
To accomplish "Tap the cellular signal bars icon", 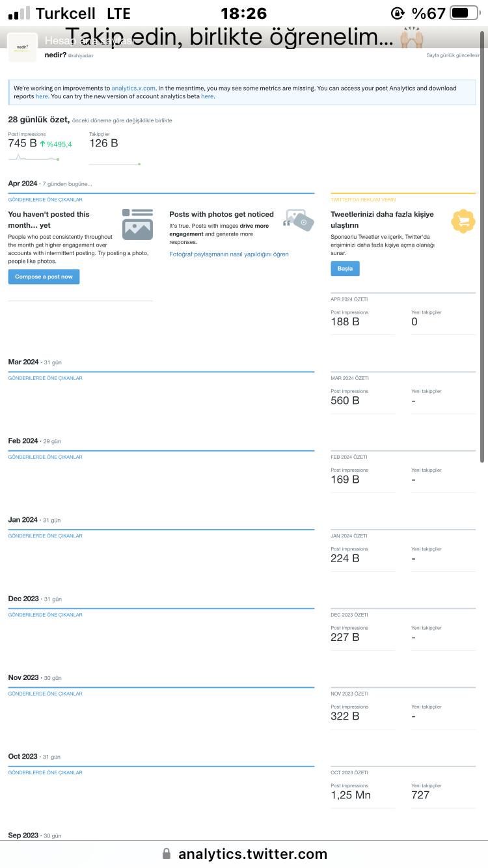I will (x=19, y=13).
